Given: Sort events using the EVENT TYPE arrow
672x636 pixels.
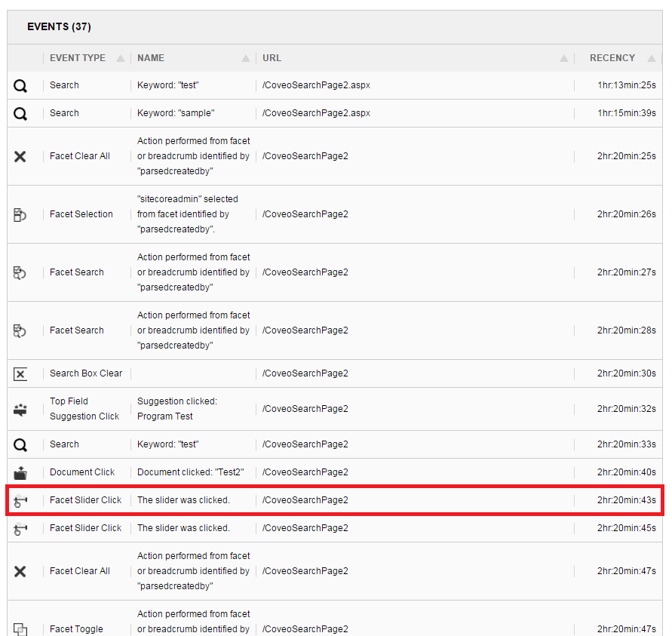Looking at the screenshot, I should coord(121,57).
